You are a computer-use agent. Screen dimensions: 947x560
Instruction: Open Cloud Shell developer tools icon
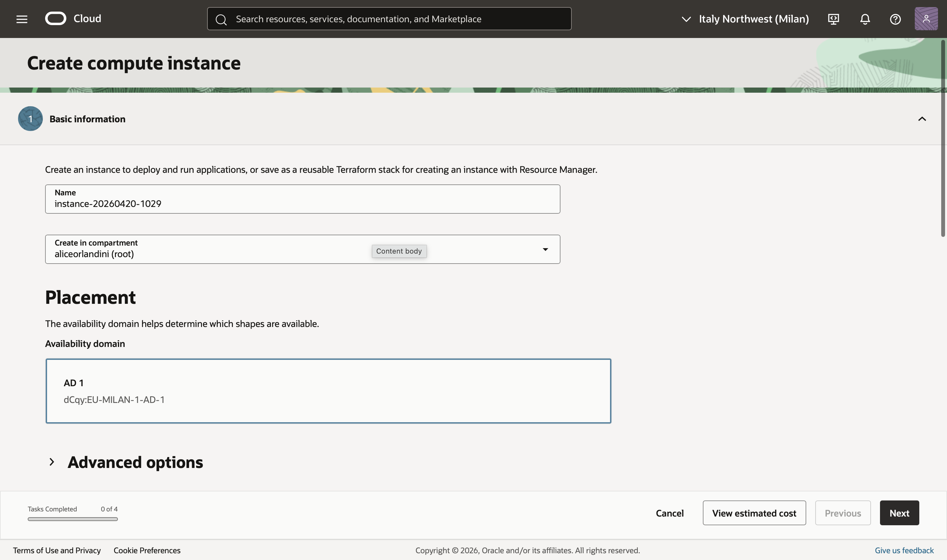[833, 19]
